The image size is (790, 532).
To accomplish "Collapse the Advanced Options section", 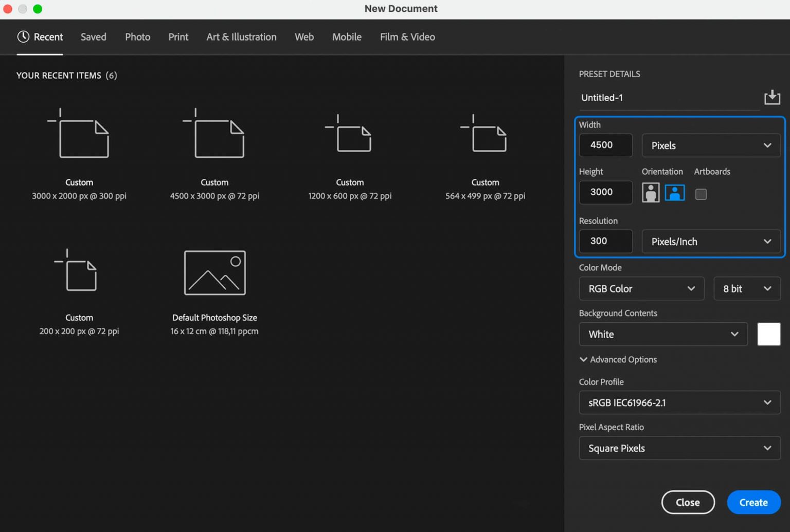I will pos(618,359).
